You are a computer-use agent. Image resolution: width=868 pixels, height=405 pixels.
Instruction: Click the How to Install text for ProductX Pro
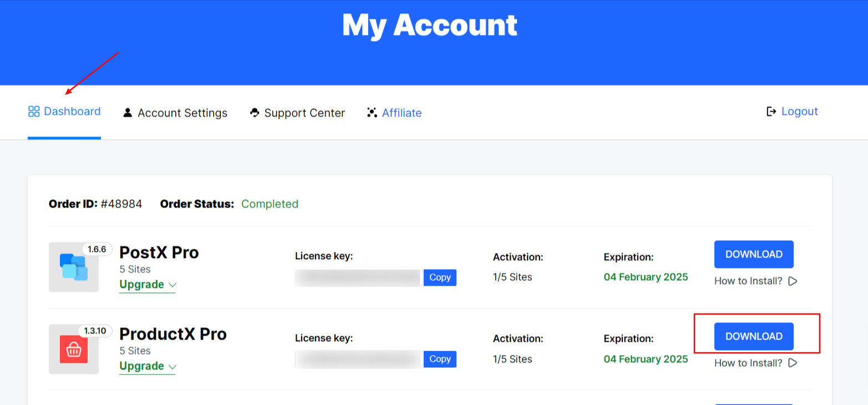[x=747, y=363]
